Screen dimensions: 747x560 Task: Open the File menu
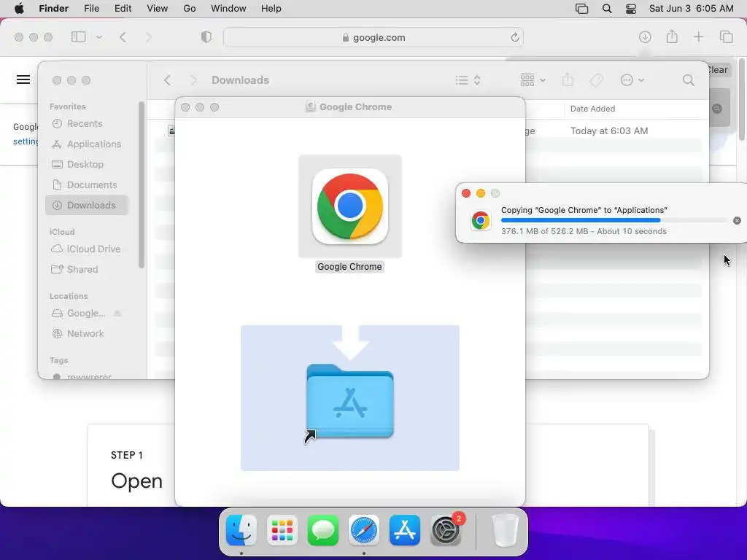pos(91,9)
